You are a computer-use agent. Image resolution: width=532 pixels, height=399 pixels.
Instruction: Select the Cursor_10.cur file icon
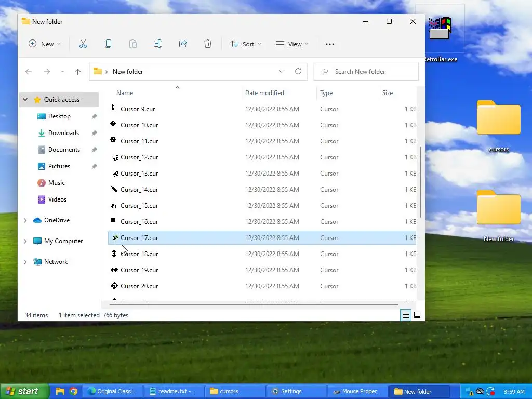pos(113,124)
